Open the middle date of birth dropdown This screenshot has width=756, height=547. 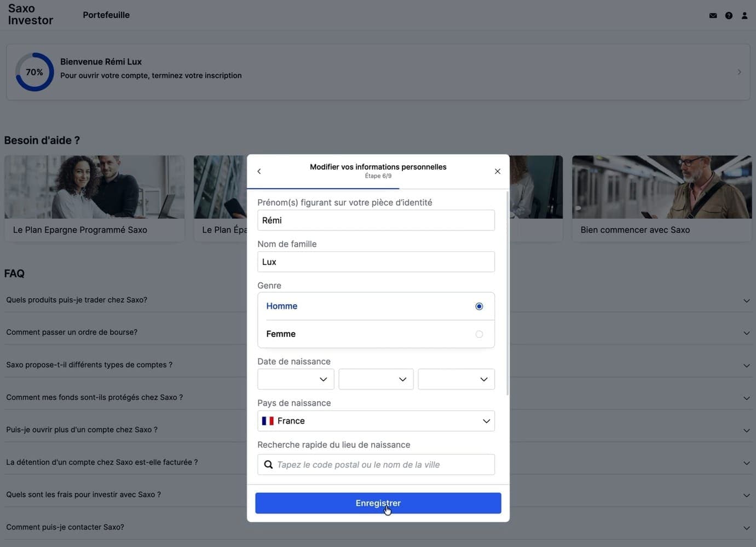click(x=376, y=379)
